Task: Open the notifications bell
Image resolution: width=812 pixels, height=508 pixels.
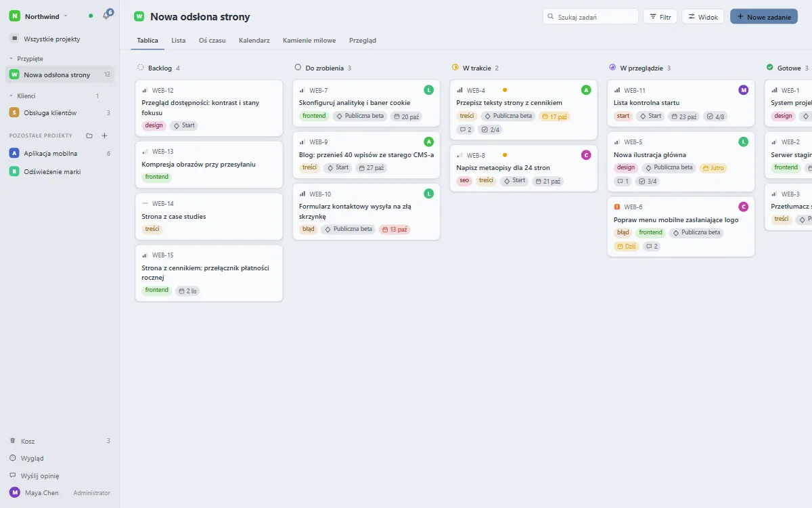Action: click(x=106, y=16)
